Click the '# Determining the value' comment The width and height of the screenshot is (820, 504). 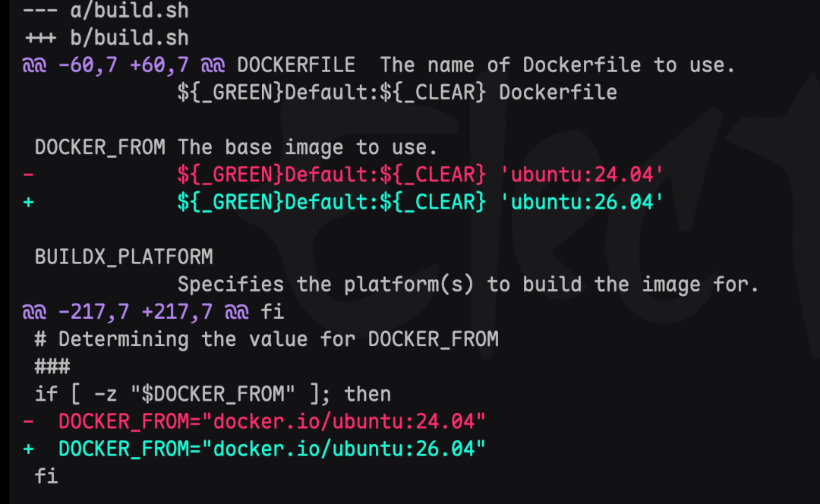pos(266,339)
